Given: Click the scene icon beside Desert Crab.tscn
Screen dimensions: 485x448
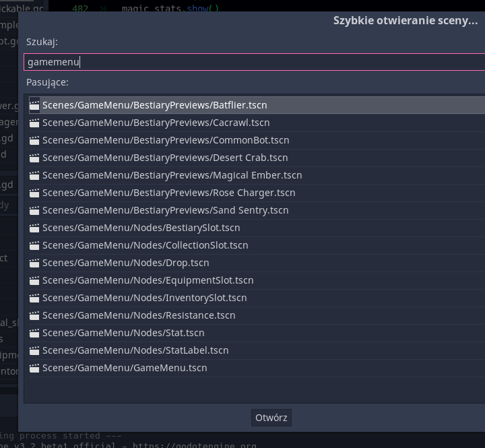Looking at the screenshot, I should pos(34,158).
